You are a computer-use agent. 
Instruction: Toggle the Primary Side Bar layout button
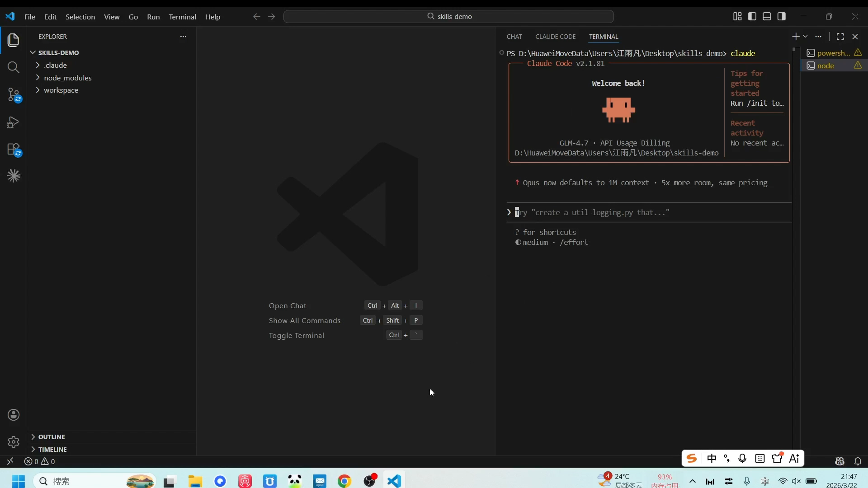coord(752,16)
